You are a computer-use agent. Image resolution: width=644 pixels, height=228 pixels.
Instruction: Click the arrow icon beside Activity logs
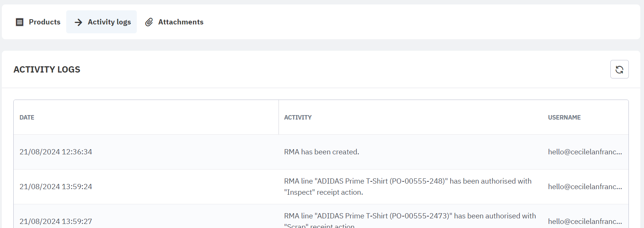pos(78,22)
